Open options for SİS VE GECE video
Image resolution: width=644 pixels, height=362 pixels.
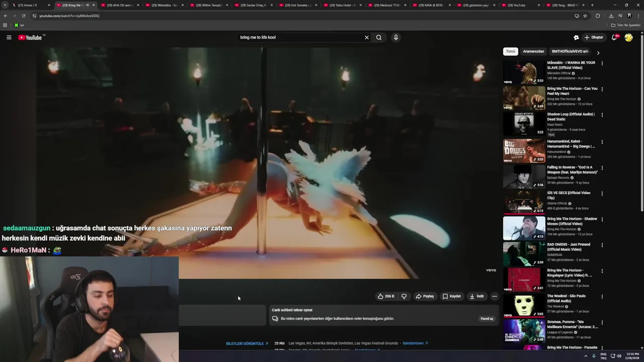(602, 194)
